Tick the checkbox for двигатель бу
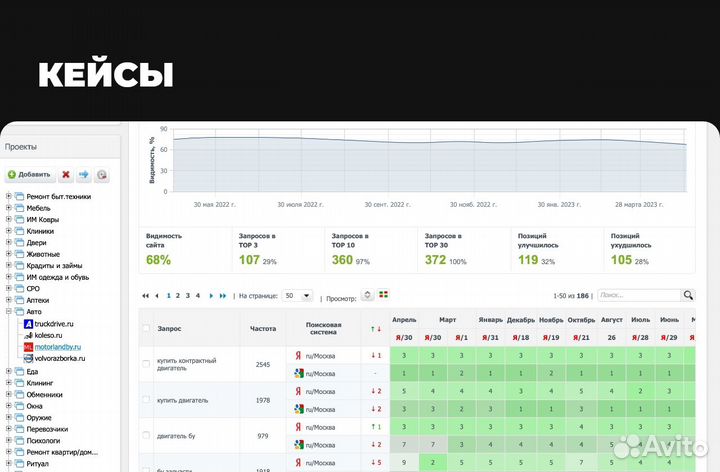 pos(146,435)
